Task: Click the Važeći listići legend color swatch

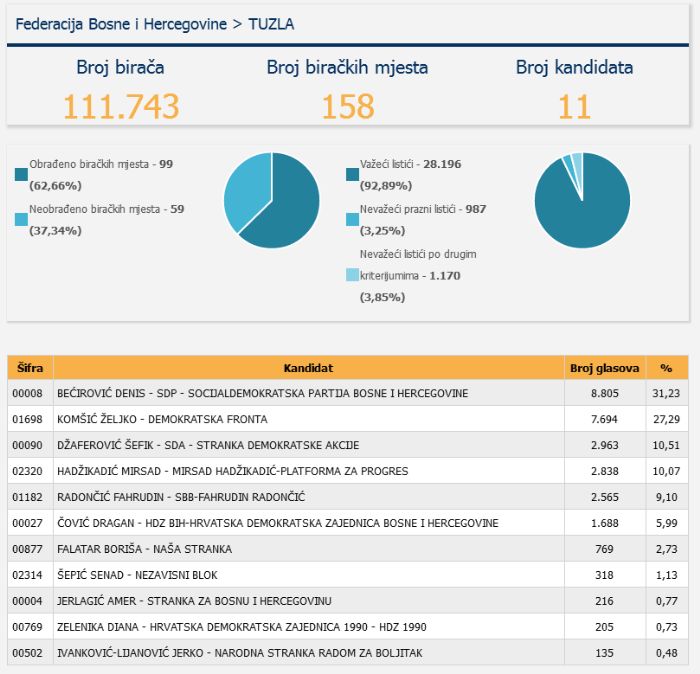Action: 353,175
